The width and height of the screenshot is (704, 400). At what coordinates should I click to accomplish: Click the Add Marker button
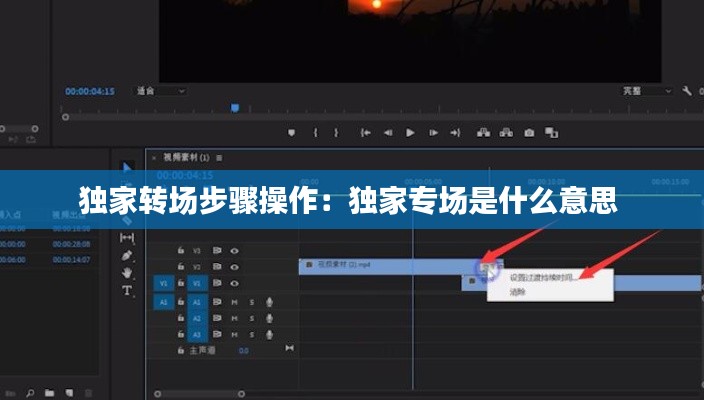[291, 132]
